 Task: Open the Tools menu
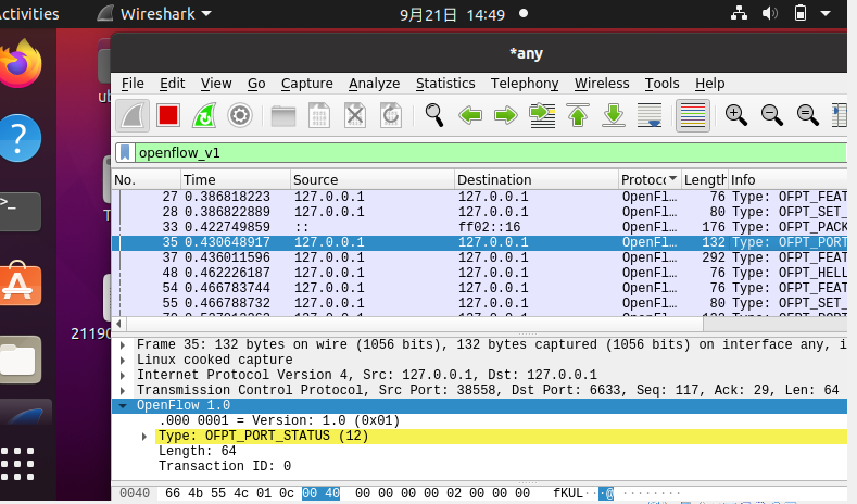coord(662,83)
